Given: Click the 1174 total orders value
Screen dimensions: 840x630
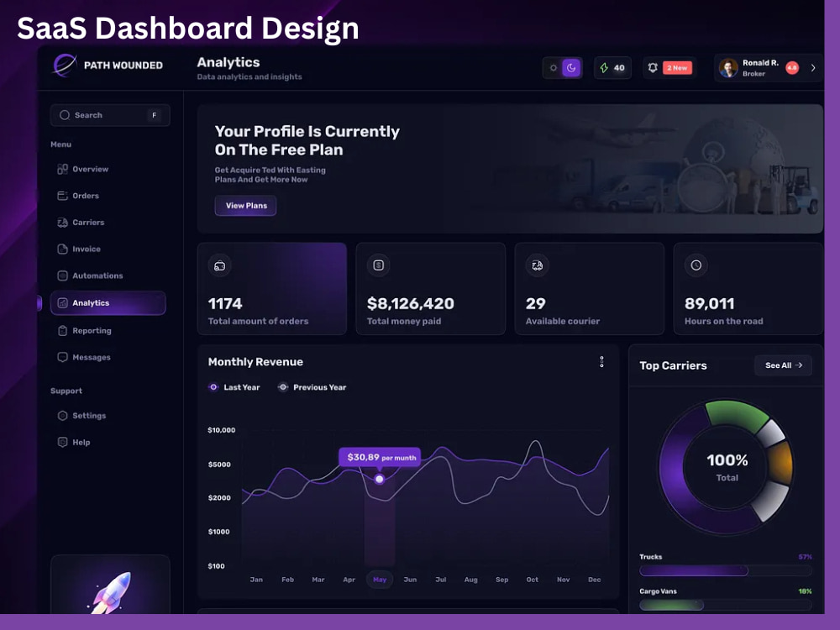Looking at the screenshot, I should coord(225,304).
